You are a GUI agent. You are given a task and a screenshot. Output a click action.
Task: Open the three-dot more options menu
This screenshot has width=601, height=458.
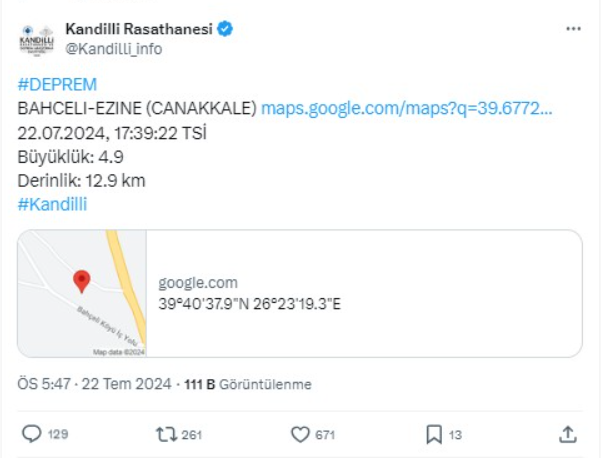tap(573, 30)
